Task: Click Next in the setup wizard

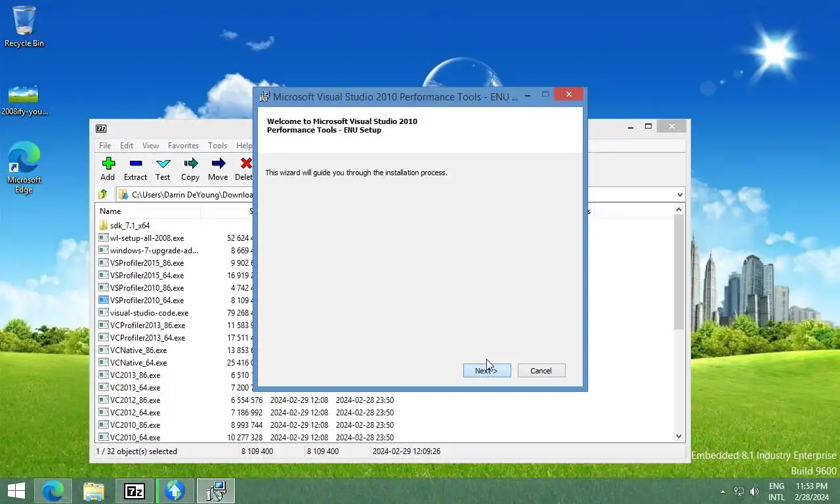Action: [487, 371]
